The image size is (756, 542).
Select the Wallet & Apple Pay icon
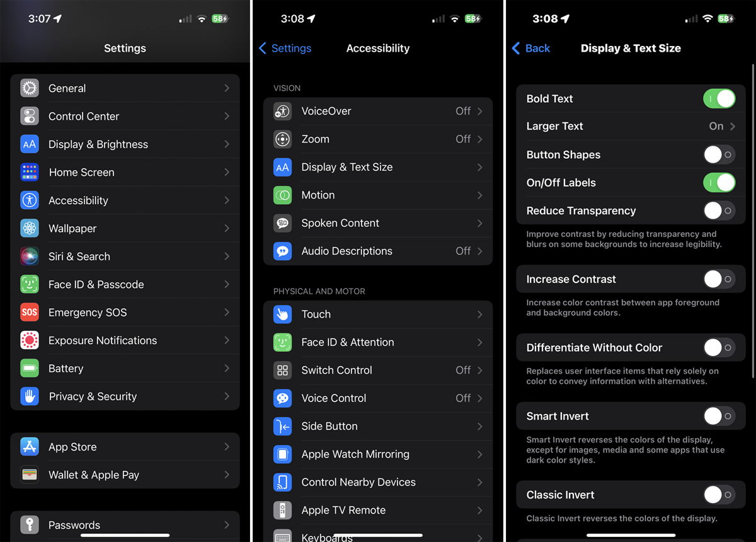pos(30,475)
